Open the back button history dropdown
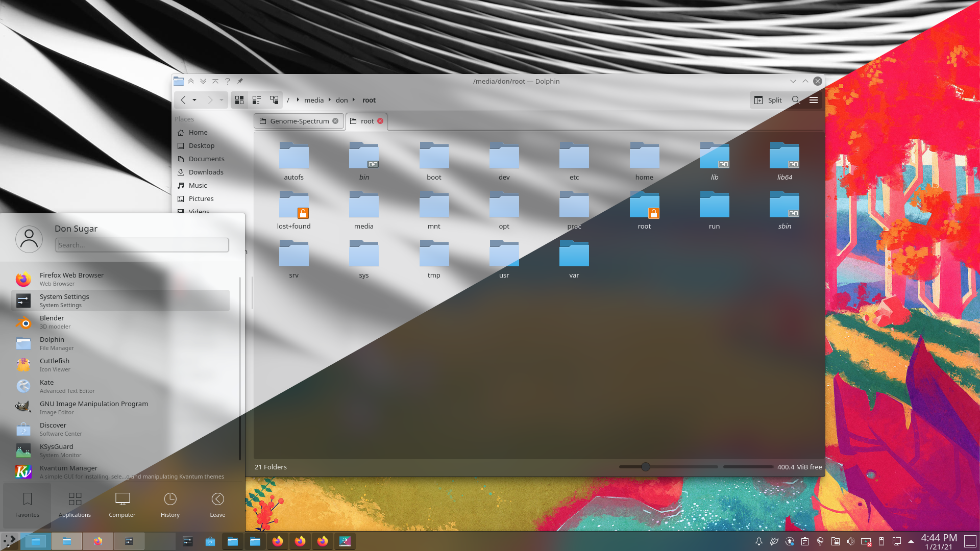Screen dimensions: 980x551 click(x=194, y=100)
